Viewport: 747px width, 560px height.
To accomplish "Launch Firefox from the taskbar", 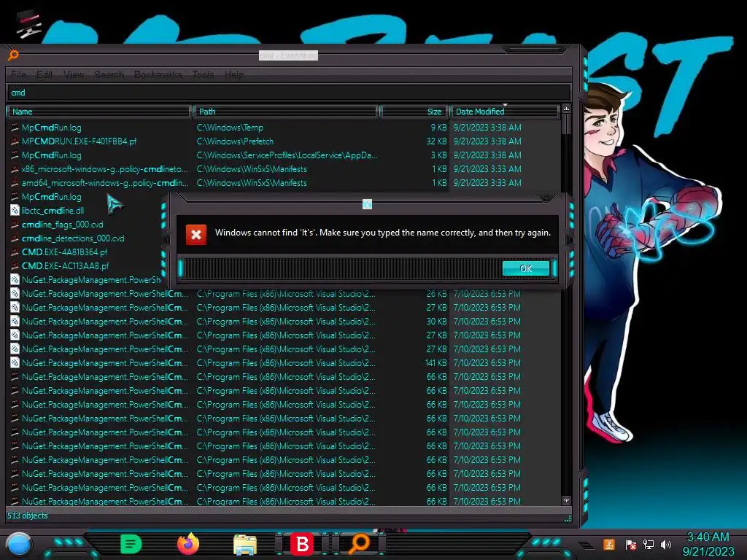I will [188, 544].
